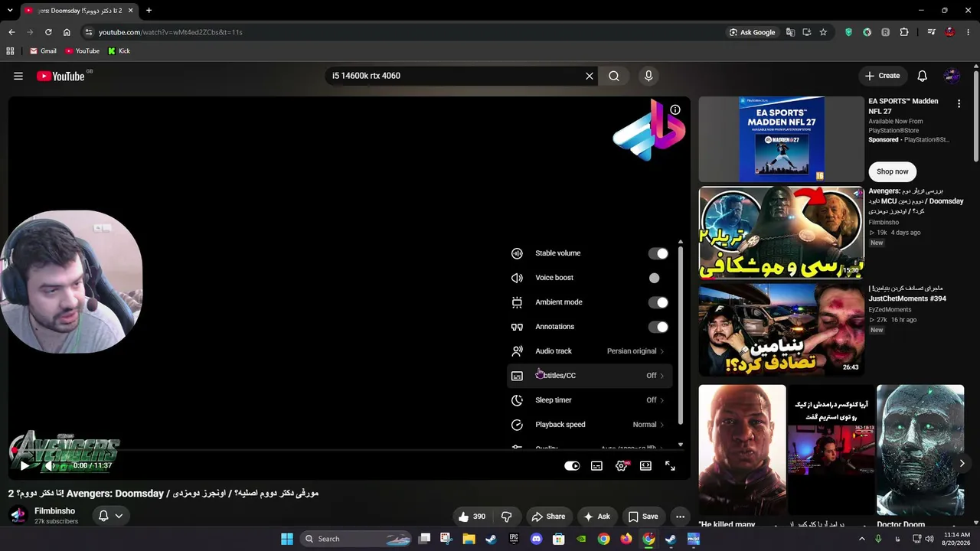Turn off Annotations switch
The image size is (980, 551).
point(658,327)
